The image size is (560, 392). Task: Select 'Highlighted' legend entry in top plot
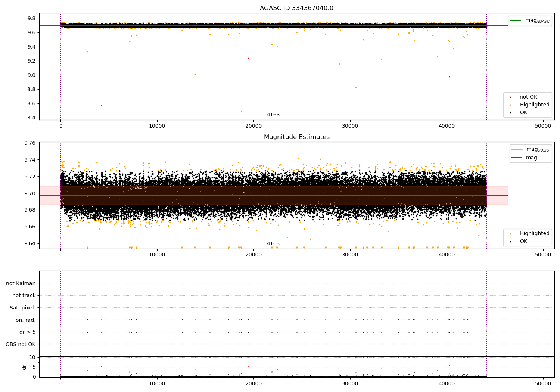coord(534,105)
